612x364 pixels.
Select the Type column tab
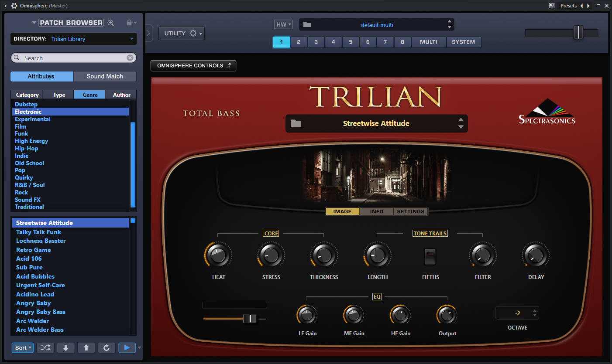tap(59, 95)
